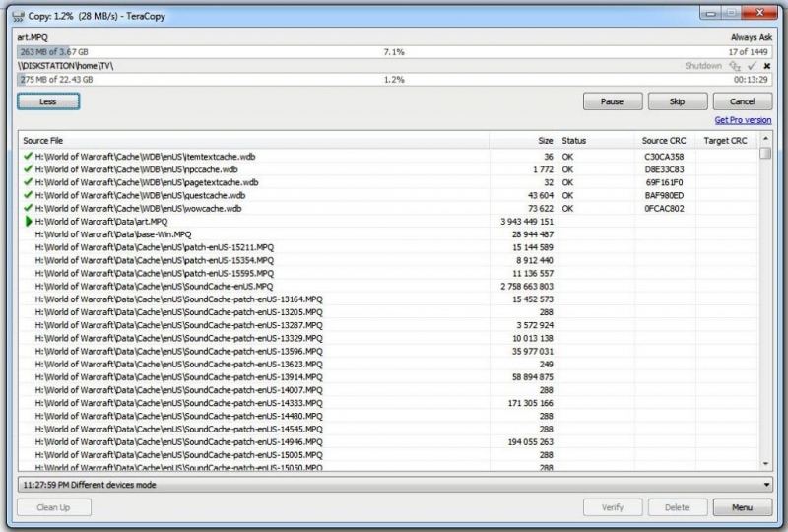Select the patch-enUS-15211.MPQ row

389,247
